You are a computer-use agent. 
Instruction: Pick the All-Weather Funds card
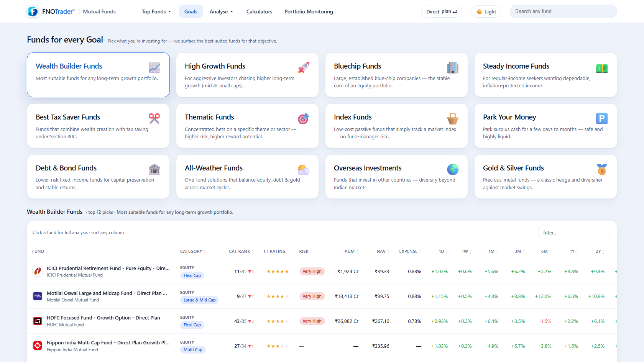pyautogui.click(x=247, y=177)
